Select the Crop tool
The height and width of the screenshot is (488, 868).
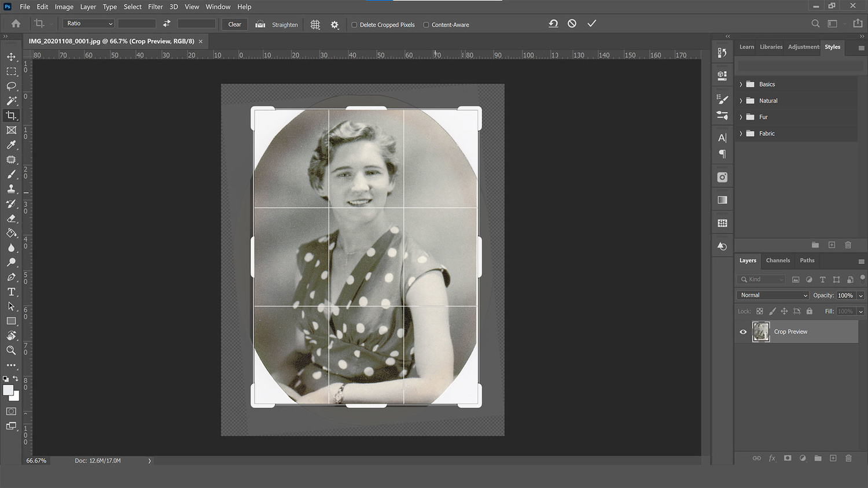(12, 115)
